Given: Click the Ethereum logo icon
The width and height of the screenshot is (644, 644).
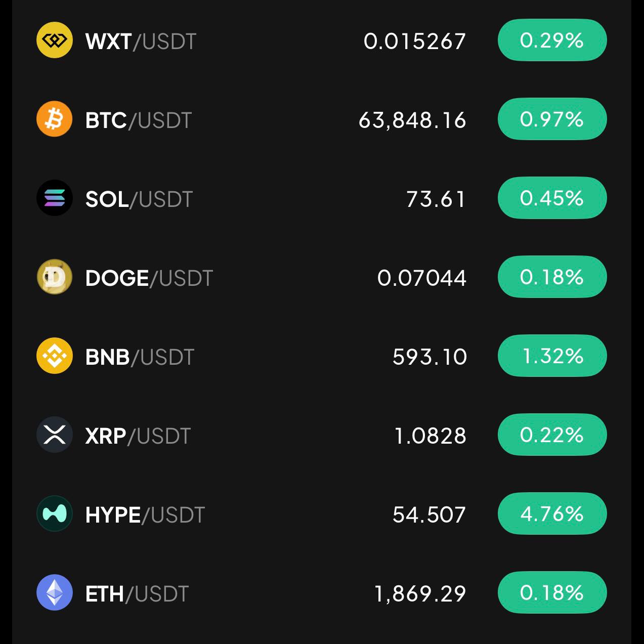Looking at the screenshot, I should coord(55,592).
